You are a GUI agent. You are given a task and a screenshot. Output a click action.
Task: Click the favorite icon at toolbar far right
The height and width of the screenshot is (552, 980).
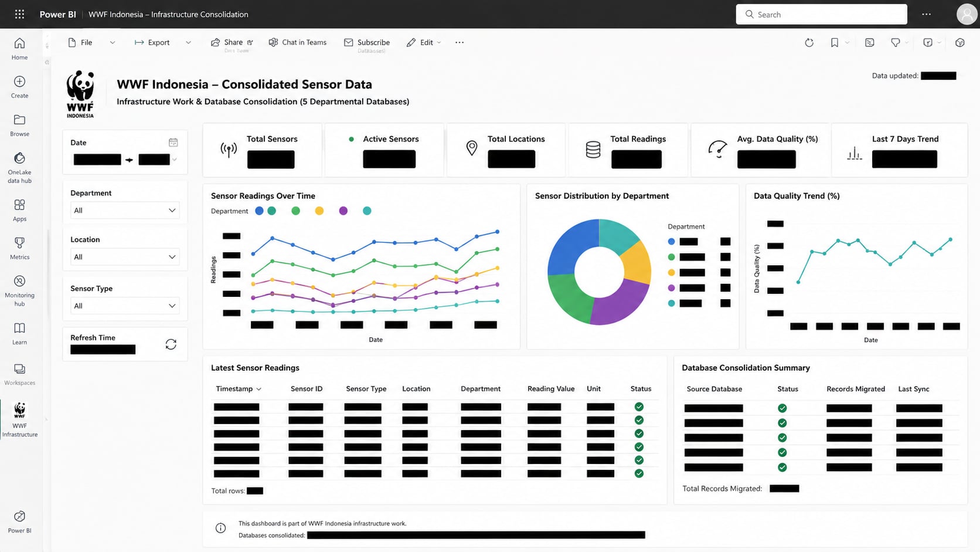959,42
